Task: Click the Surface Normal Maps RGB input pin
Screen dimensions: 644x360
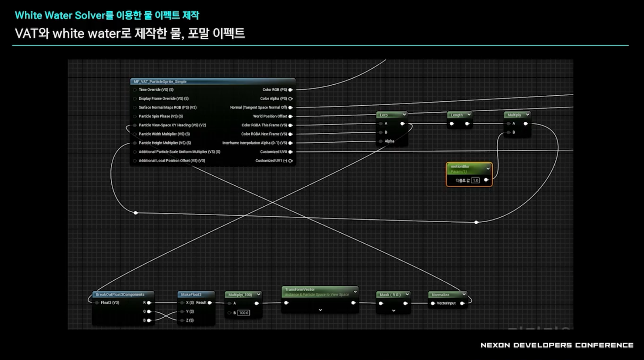Action: click(135, 107)
